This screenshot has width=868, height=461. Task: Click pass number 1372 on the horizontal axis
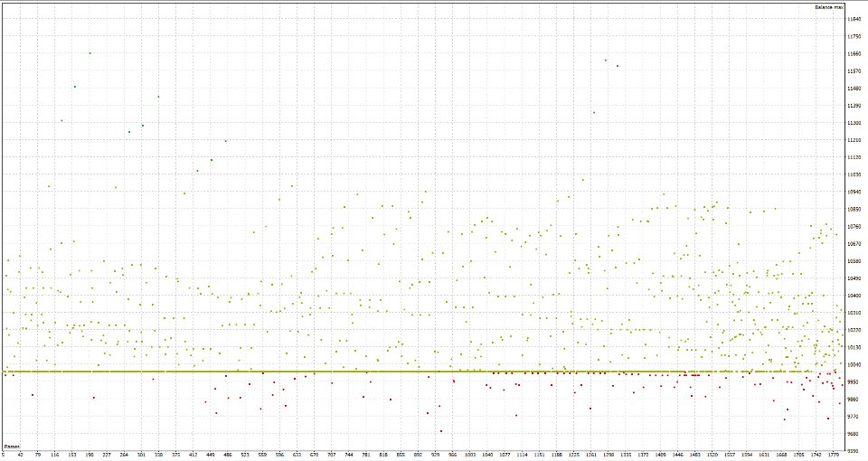pos(643,455)
